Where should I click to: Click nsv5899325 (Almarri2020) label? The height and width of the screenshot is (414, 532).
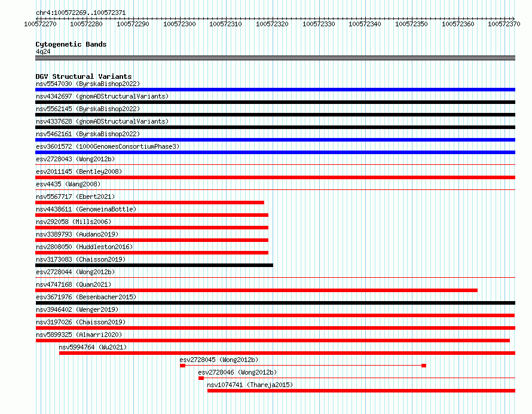[x=79, y=335]
